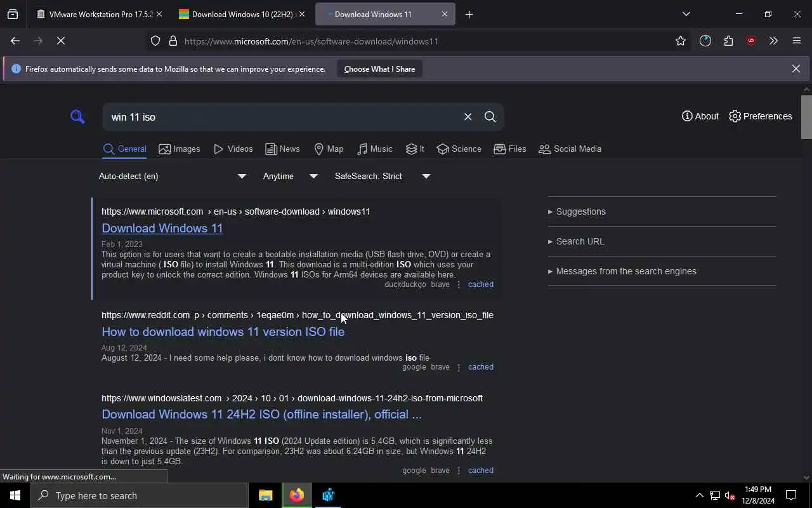Open cached version of windowslatest result
Screen dimensions: 812x508
coord(480,471)
